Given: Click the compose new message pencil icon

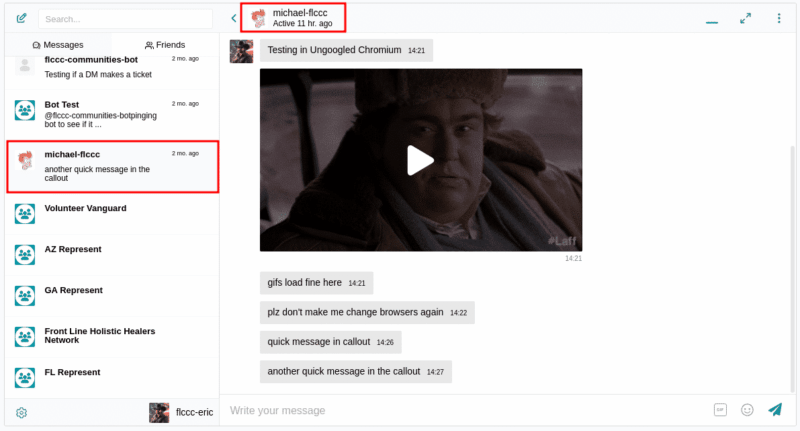Looking at the screenshot, I should (x=21, y=18).
